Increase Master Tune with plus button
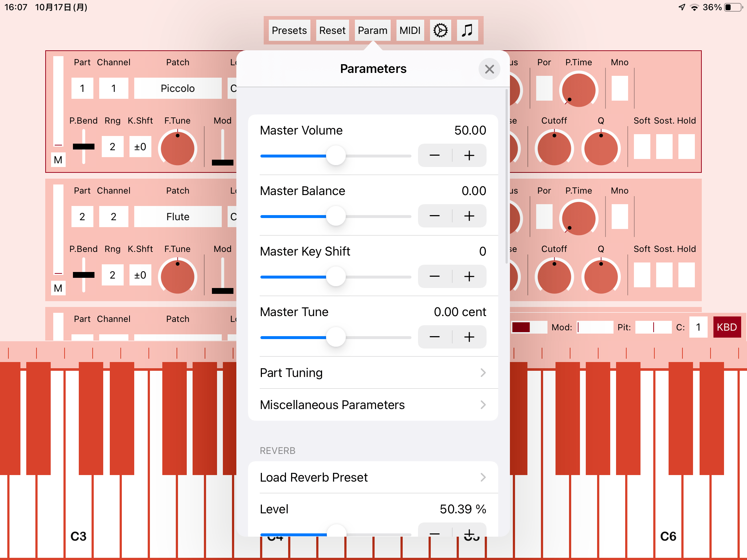 pyautogui.click(x=469, y=337)
